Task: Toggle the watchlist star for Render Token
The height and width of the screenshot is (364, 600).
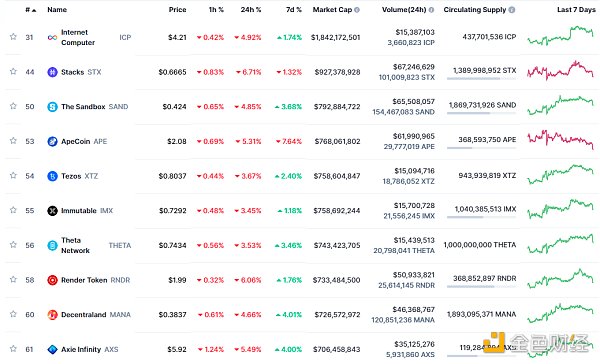Action: click(13, 279)
